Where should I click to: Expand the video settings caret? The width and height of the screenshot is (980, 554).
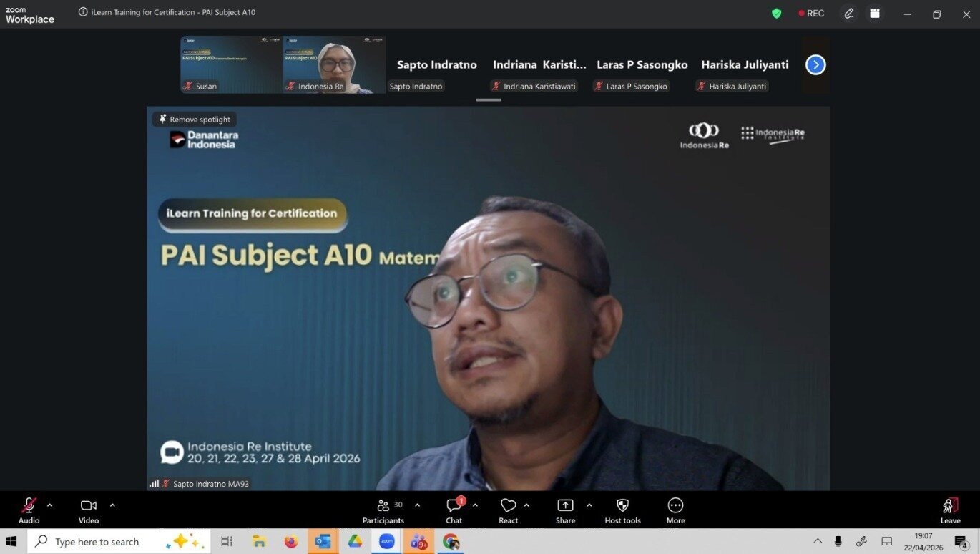point(112,505)
